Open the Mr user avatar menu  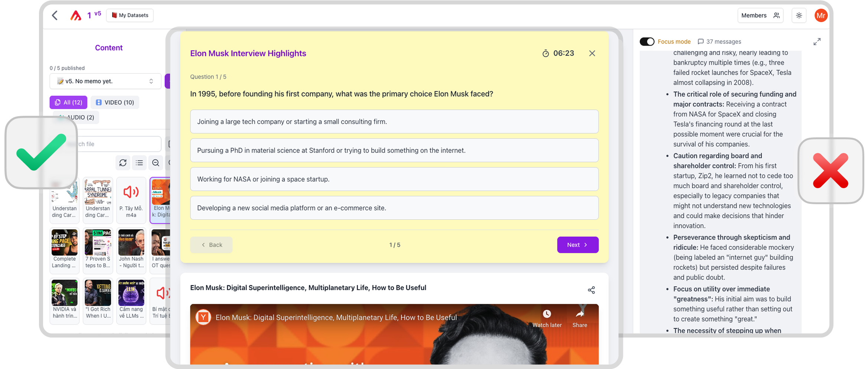[821, 15]
